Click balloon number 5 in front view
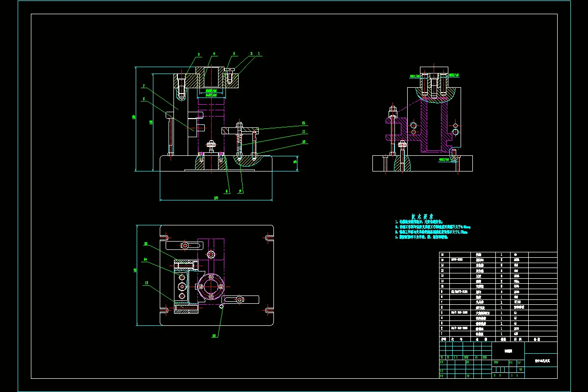Image resolution: width=588 pixels, height=392 pixels. tap(199, 54)
